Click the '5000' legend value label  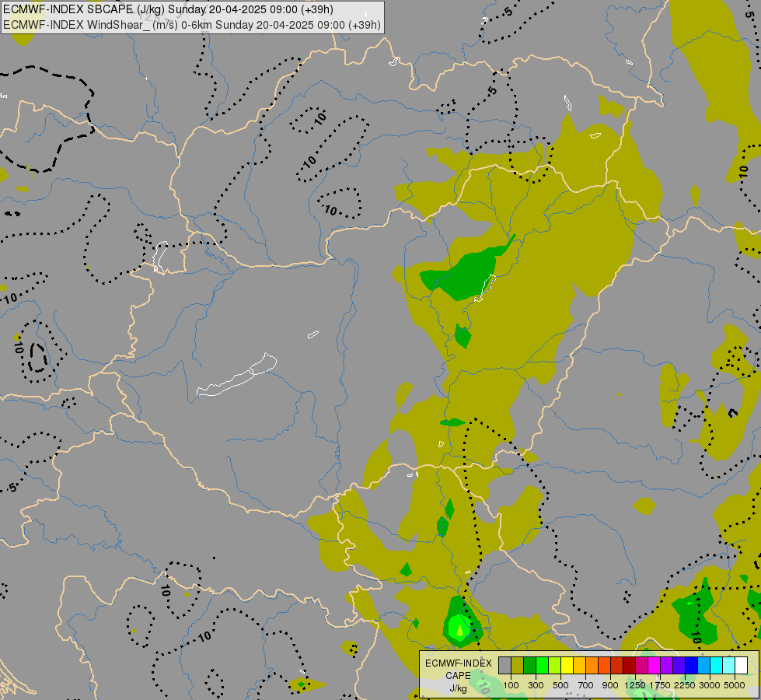[735, 685]
